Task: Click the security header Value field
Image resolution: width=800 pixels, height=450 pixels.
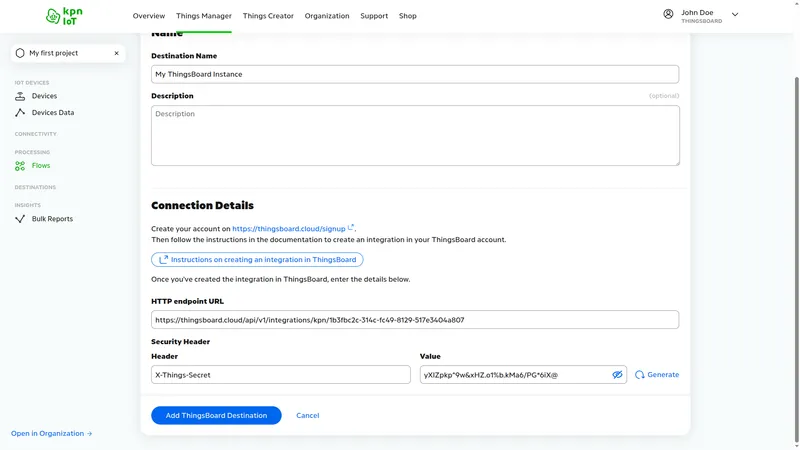Action: [x=523, y=375]
